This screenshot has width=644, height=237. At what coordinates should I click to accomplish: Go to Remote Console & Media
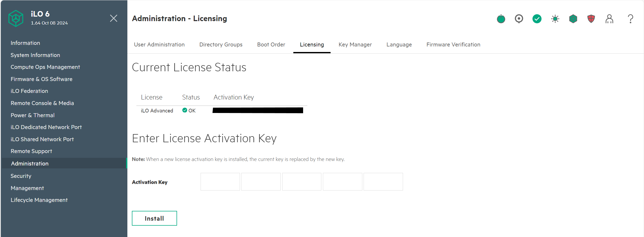(42, 103)
